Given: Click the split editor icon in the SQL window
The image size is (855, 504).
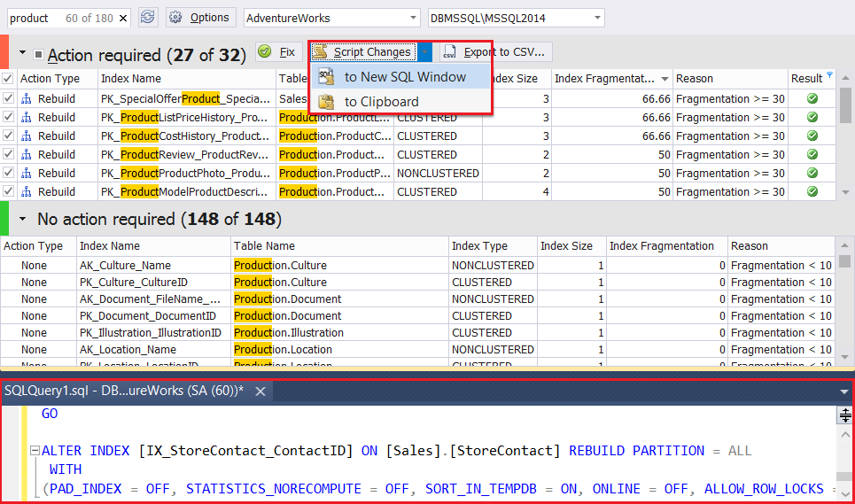Looking at the screenshot, I should click(x=845, y=415).
